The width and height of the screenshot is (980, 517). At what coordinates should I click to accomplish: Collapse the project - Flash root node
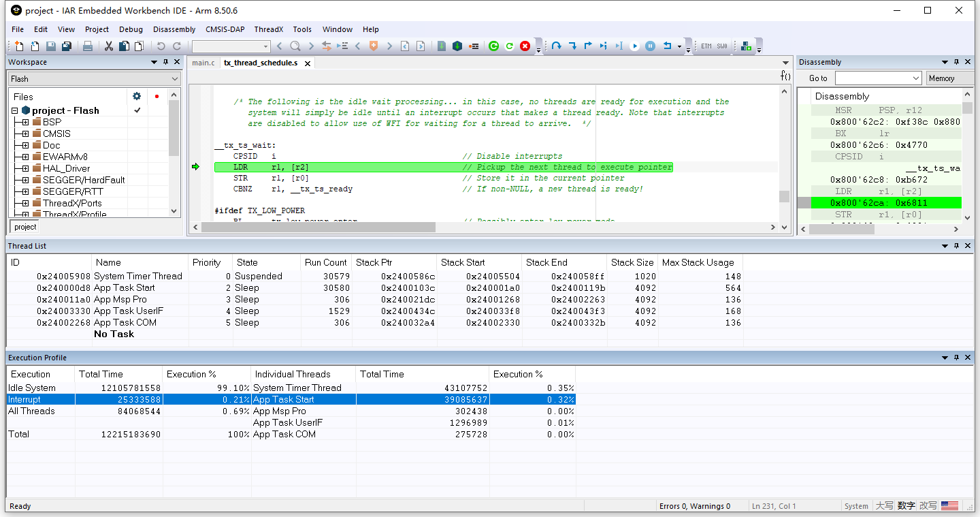(14, 110)
